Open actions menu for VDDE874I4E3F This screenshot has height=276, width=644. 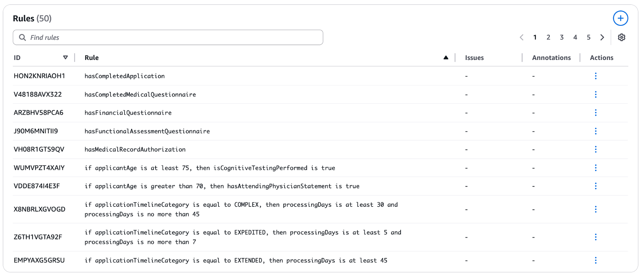(596, 186)
